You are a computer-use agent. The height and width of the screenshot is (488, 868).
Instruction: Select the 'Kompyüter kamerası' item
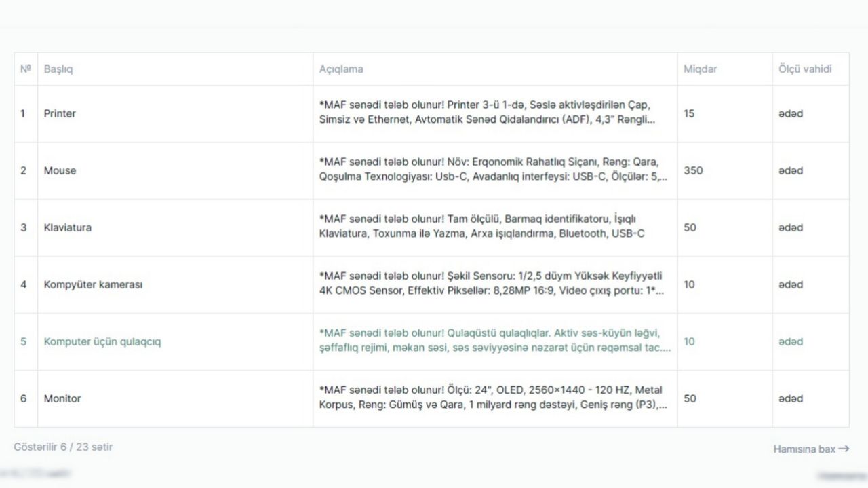coord(93,284)
